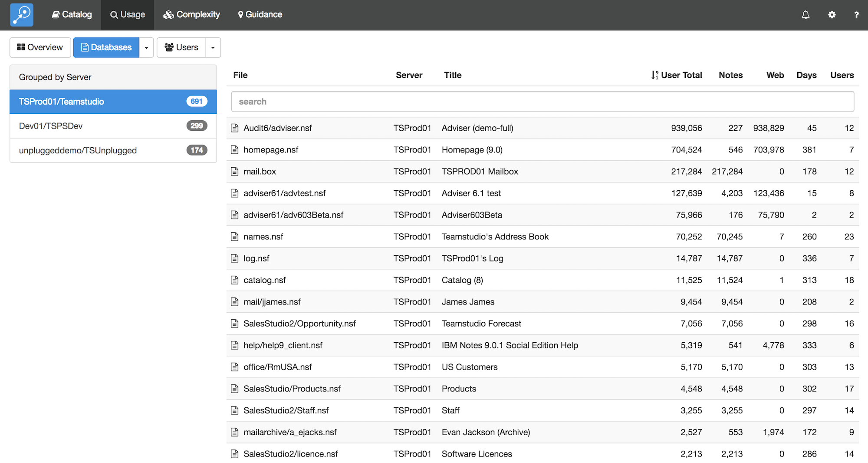
Task: Switch to the Usage tab
Action: click(x=128, y=15)
